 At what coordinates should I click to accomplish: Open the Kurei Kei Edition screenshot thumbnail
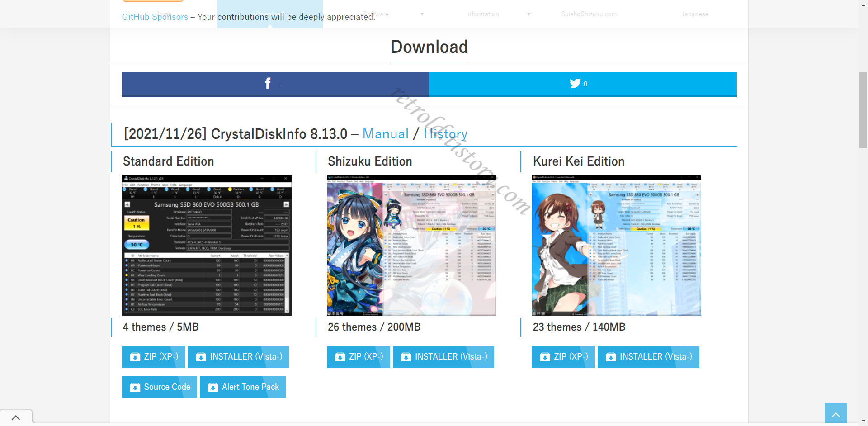616,245
